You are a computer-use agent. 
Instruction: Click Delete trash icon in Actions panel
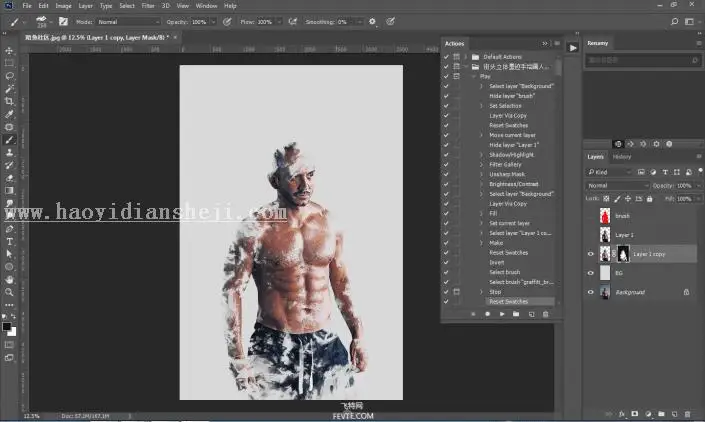(545, 314)
